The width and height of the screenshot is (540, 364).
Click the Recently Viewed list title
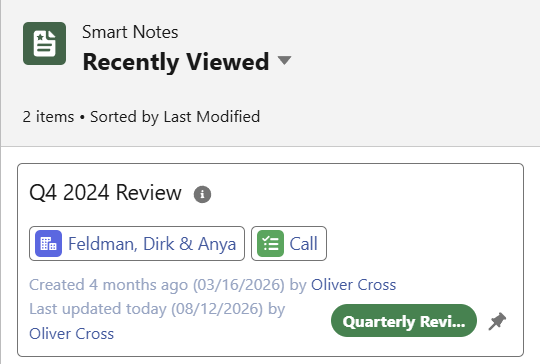(176, 62)
